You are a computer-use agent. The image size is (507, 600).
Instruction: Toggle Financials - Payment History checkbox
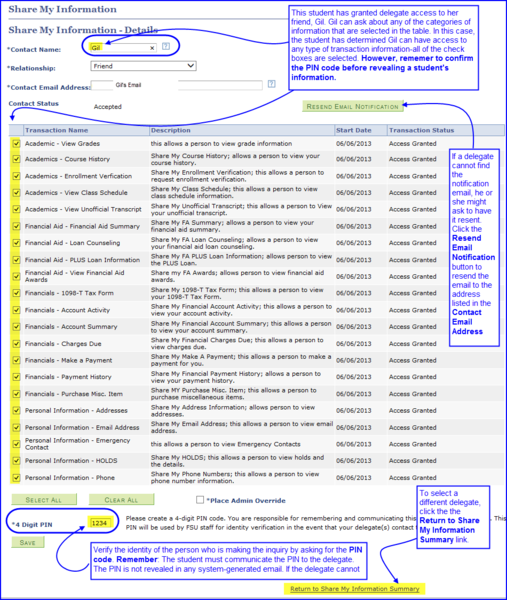click(x=16, y=377)
